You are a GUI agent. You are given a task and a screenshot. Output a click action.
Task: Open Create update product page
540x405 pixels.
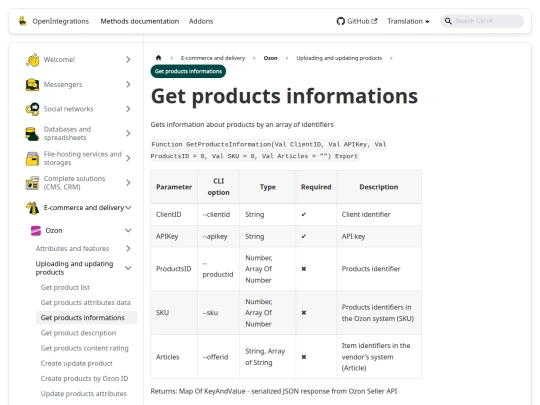pyautogui.click(x=76, y=363)
